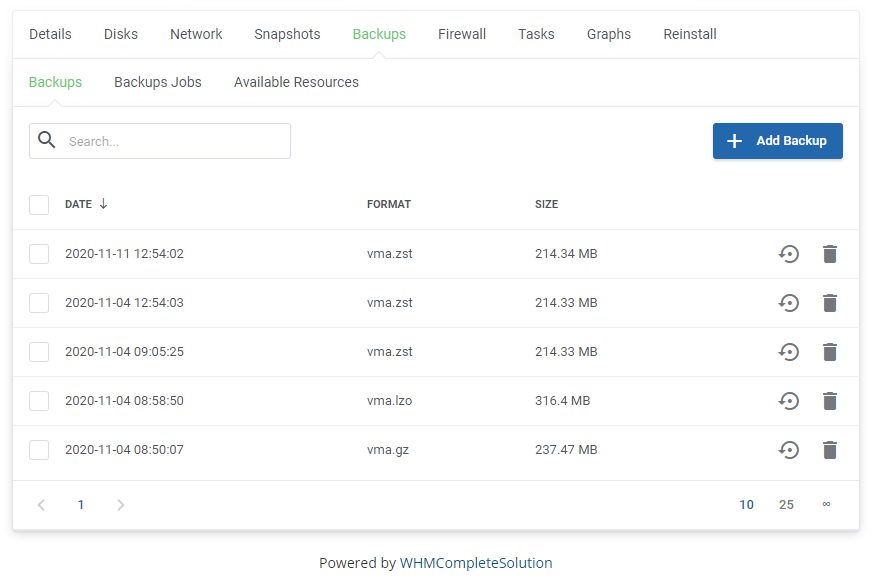Open the Network tab
This screenshot has height=580, width=874.
196,34
